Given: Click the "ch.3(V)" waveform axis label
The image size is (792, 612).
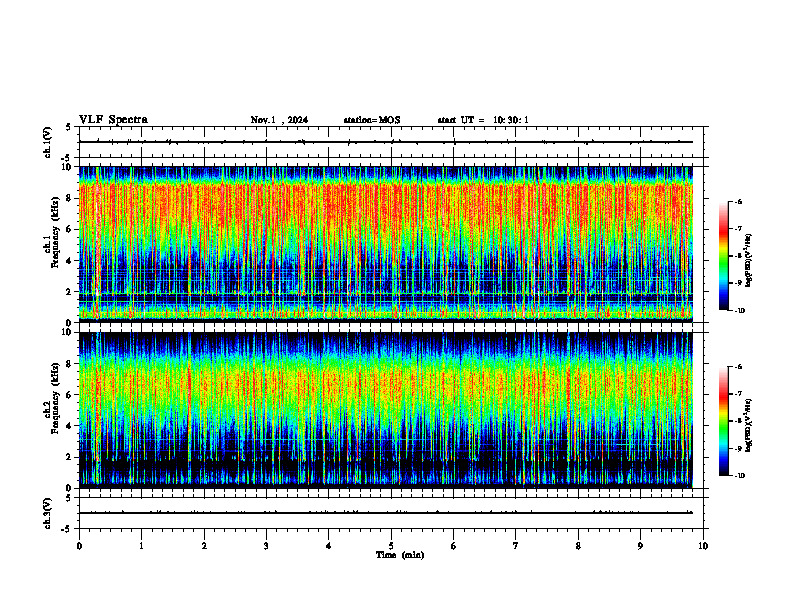Looking at the screenshot, I should pos(48,513).
